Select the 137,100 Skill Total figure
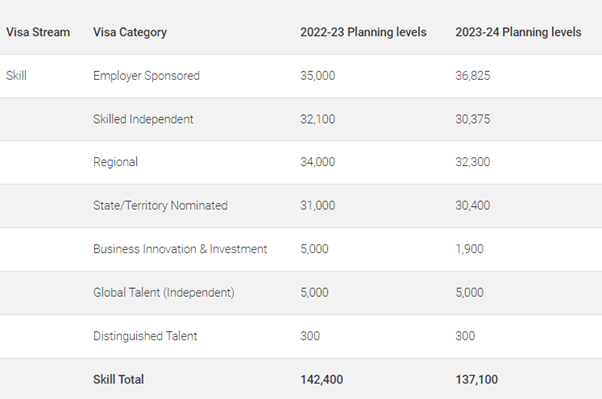 pos(476,379)
